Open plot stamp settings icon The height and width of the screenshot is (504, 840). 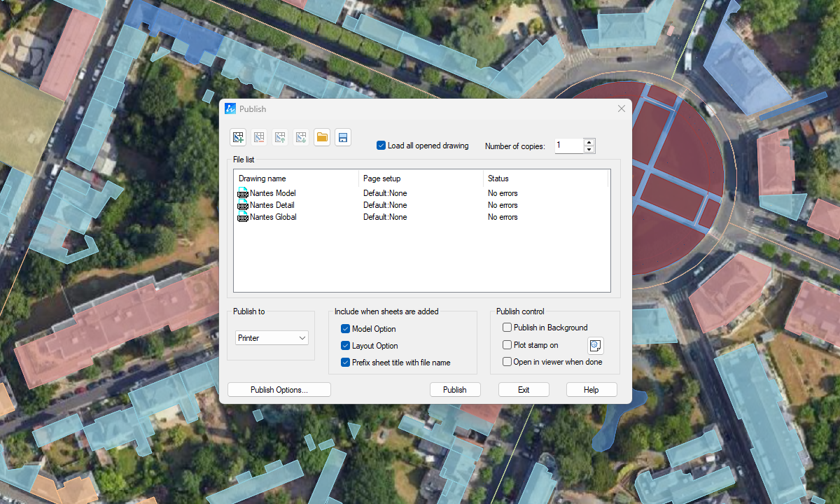tap(595, 345)
